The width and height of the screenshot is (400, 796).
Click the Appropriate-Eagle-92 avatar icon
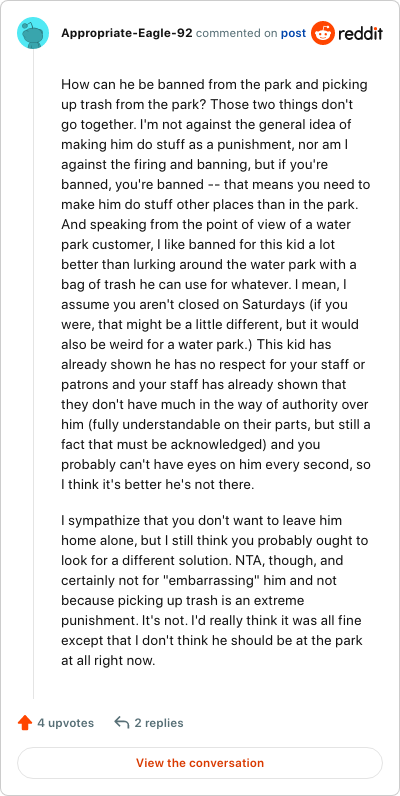(x=33, y=33)
